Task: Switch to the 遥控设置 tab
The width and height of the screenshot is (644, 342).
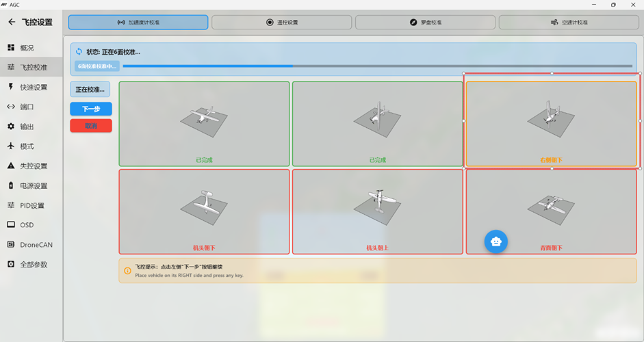Action: (281, 23)
